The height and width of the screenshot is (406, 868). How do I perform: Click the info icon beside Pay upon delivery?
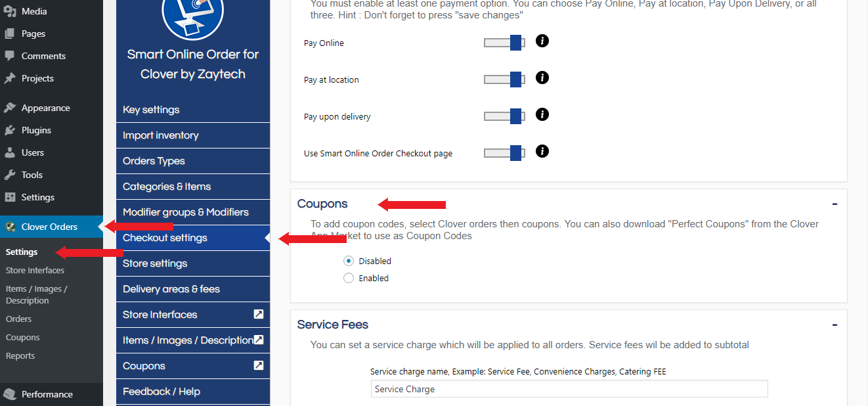(542, 115)
